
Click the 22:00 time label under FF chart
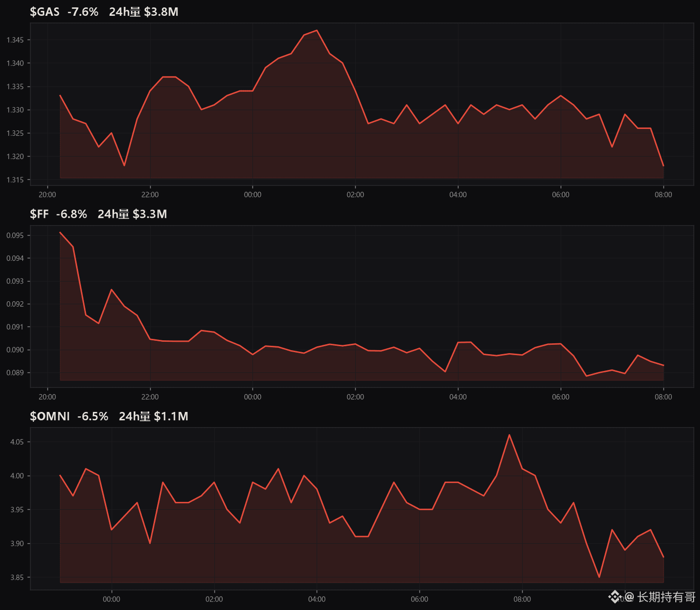click(150, 397)
